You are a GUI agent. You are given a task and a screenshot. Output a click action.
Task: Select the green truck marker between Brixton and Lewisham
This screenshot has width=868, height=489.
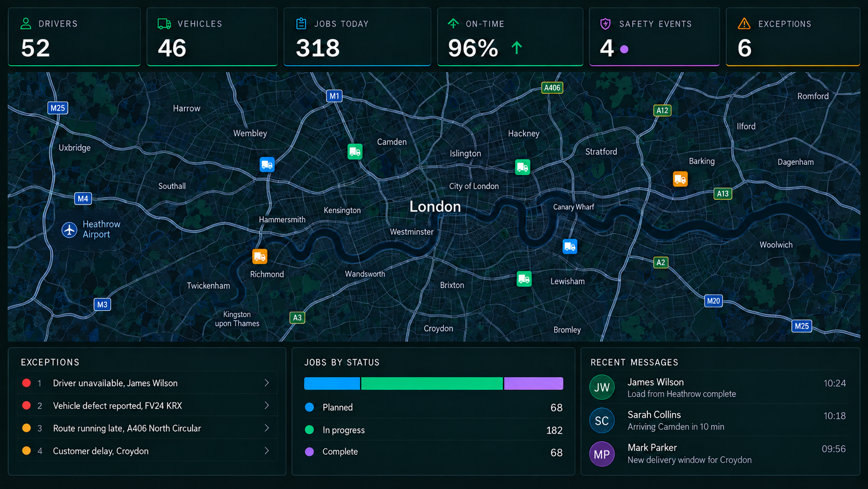[524, 279]
